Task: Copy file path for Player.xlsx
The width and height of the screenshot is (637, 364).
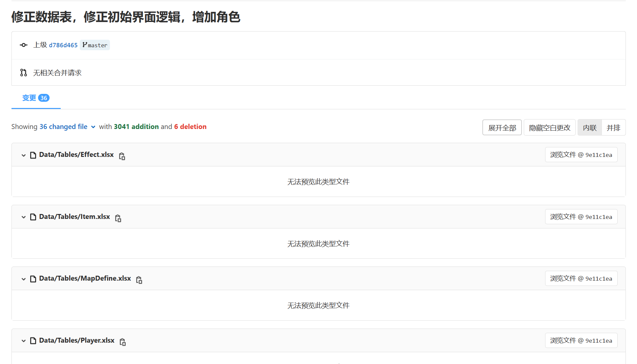Action: tap(123, 342)
